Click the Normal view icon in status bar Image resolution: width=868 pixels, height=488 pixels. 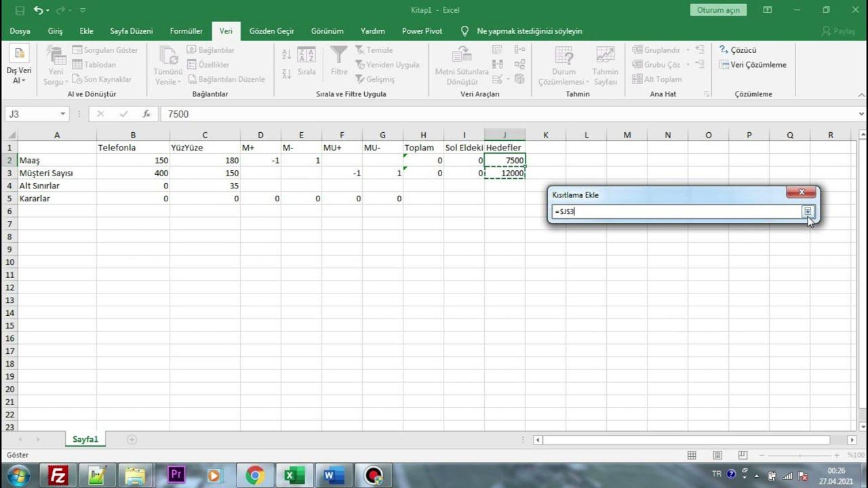692,455
